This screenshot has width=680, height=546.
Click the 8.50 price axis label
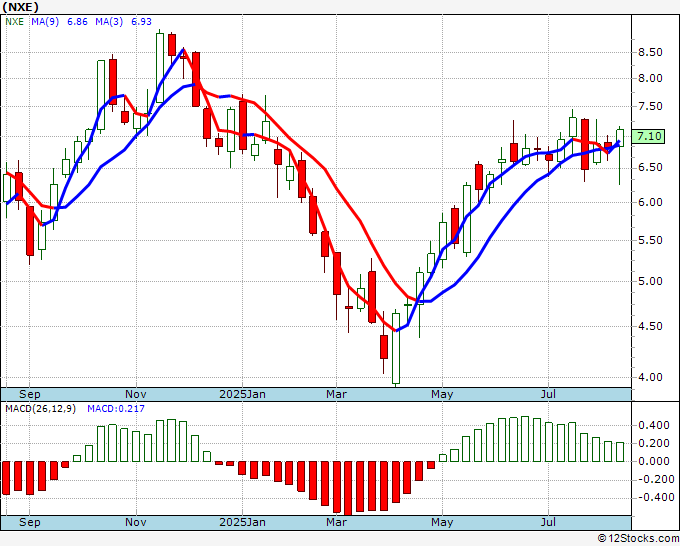coord(650,52)
